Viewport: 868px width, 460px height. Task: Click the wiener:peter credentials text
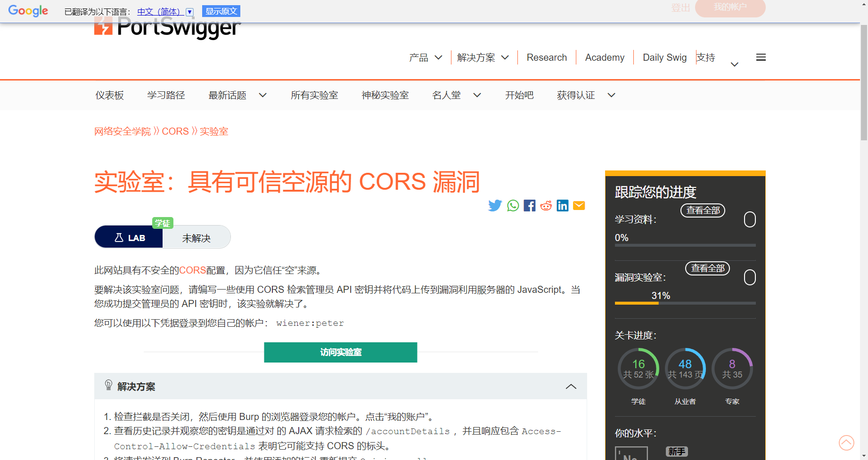tap(310, 323)
